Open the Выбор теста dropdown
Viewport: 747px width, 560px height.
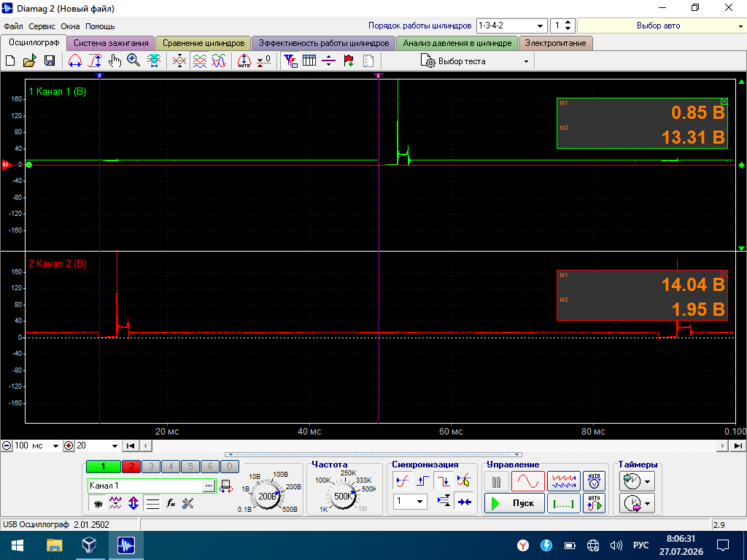tap(476, 61)
